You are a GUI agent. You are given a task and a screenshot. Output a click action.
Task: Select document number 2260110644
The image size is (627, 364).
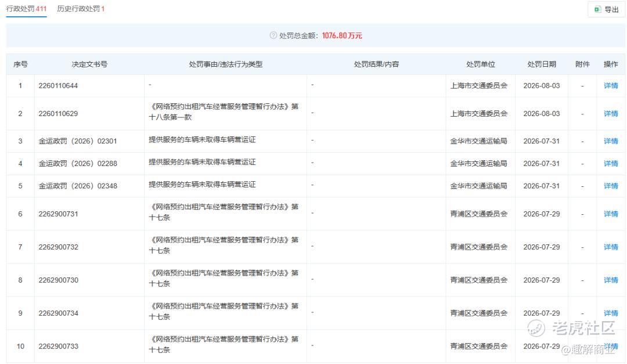58,85
